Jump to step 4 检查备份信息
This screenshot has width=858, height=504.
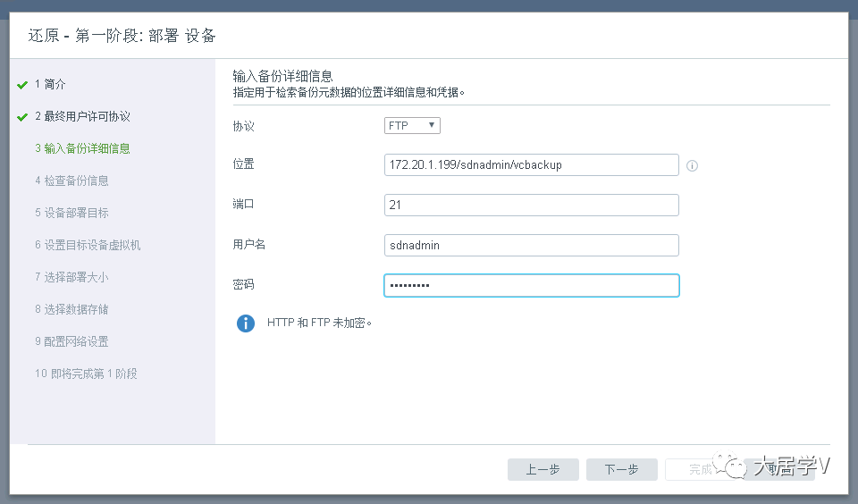(71, 181)
